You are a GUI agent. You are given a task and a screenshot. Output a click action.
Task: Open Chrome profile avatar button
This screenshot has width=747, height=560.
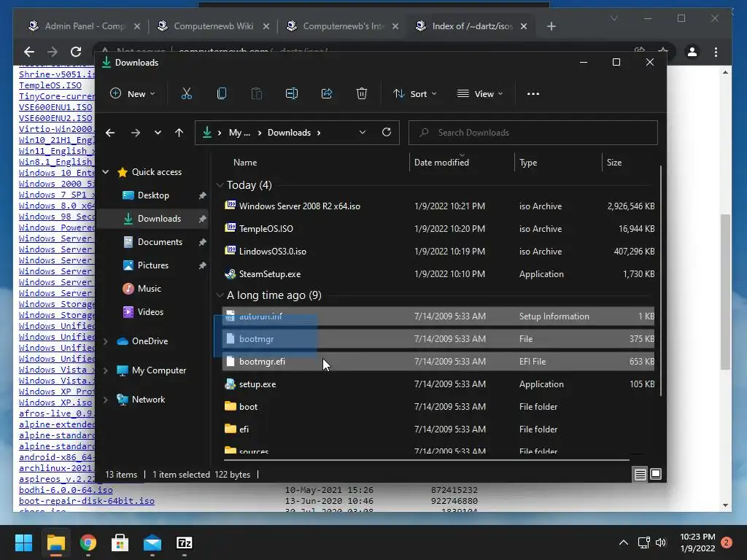coord(692,52)
